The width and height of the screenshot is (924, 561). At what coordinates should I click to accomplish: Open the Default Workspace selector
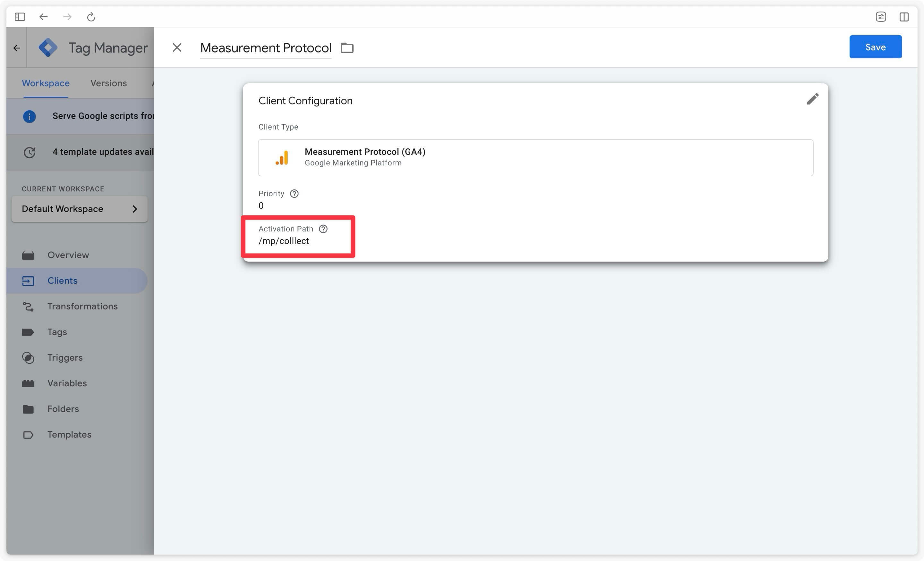point(80,209)
